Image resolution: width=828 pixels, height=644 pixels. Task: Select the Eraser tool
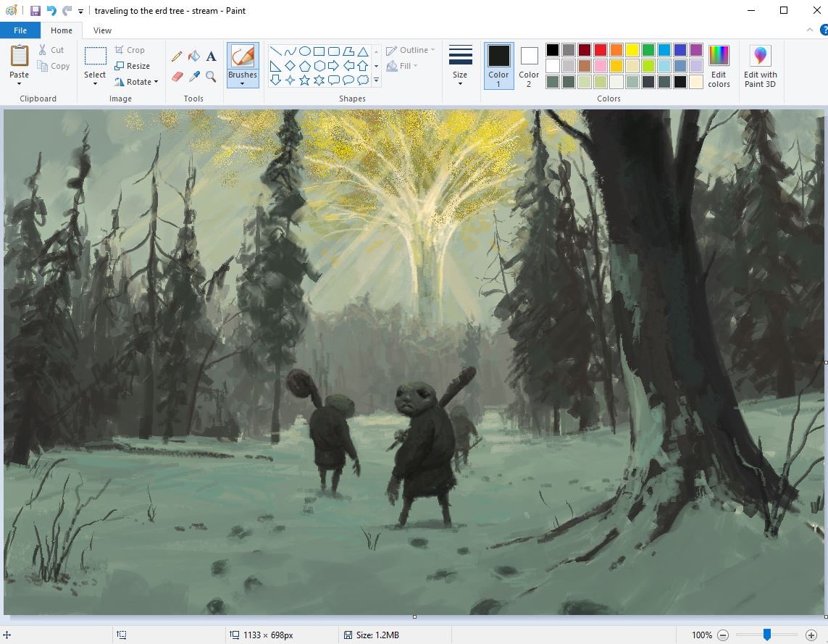click(x=177, y=77)
